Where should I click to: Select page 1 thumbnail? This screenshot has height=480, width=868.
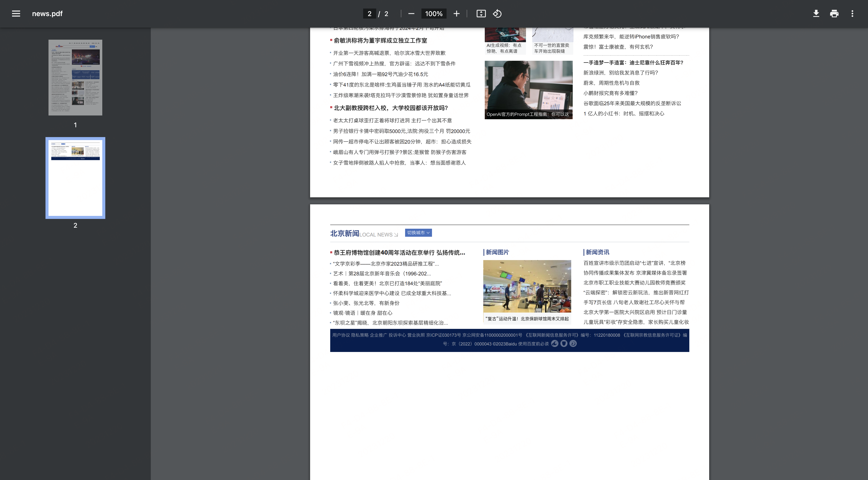pyautogui.click(x=75, y=77)
